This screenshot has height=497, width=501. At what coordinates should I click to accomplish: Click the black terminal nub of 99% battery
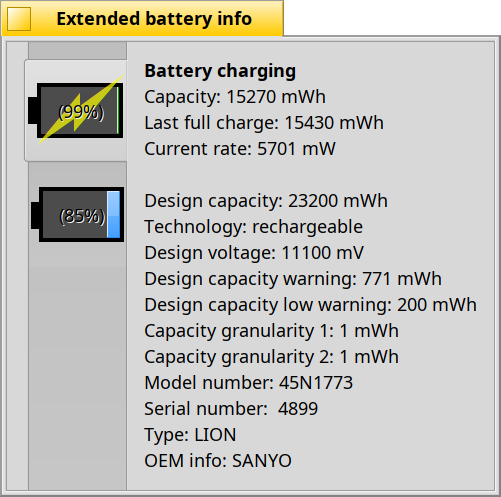click(33, 110)
